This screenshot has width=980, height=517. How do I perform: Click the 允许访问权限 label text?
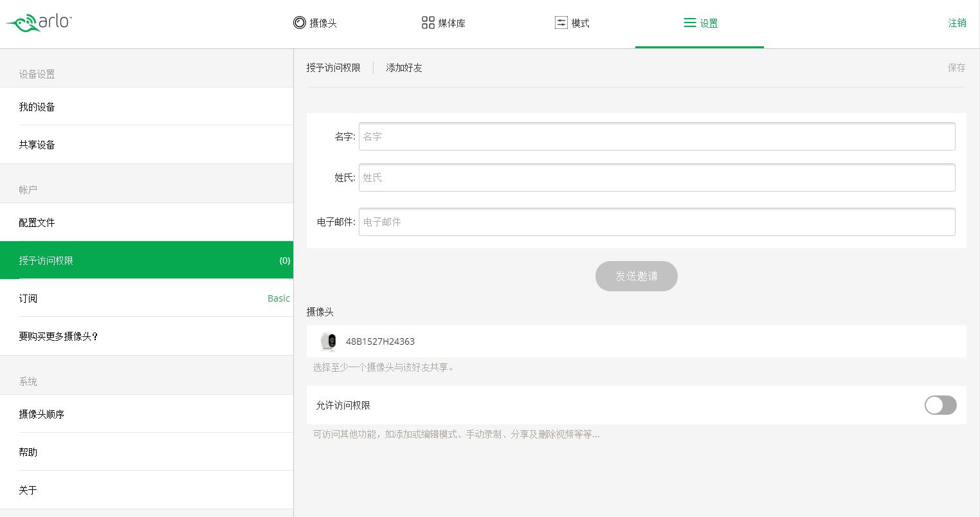(x=343, y=405)
